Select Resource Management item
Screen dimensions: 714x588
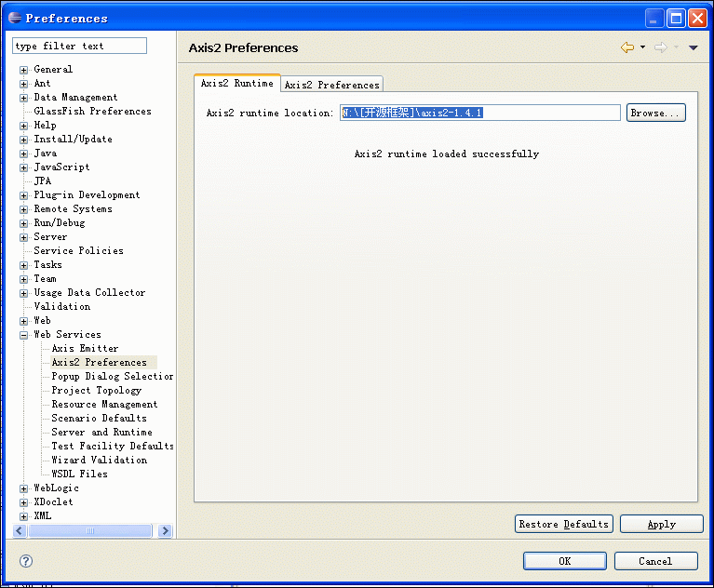pos(104,404)
